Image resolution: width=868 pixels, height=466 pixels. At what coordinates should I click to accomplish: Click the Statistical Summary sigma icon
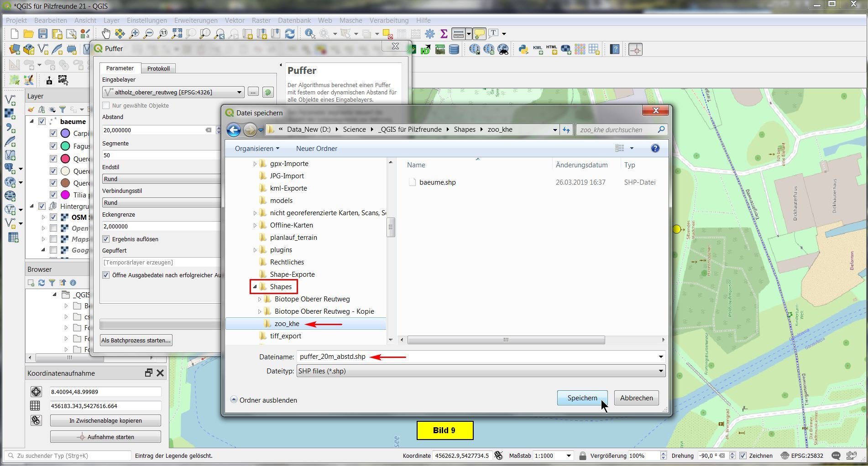point(444,34)
